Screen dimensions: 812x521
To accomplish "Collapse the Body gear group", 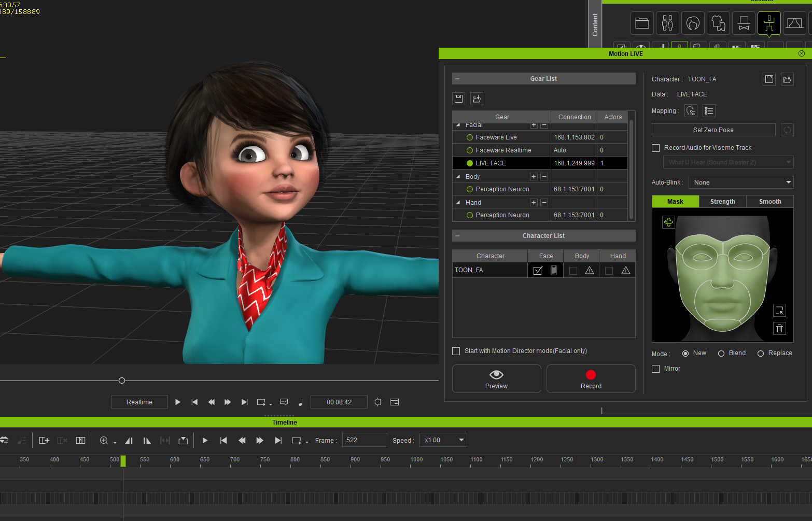I will (x=458, y=176).
